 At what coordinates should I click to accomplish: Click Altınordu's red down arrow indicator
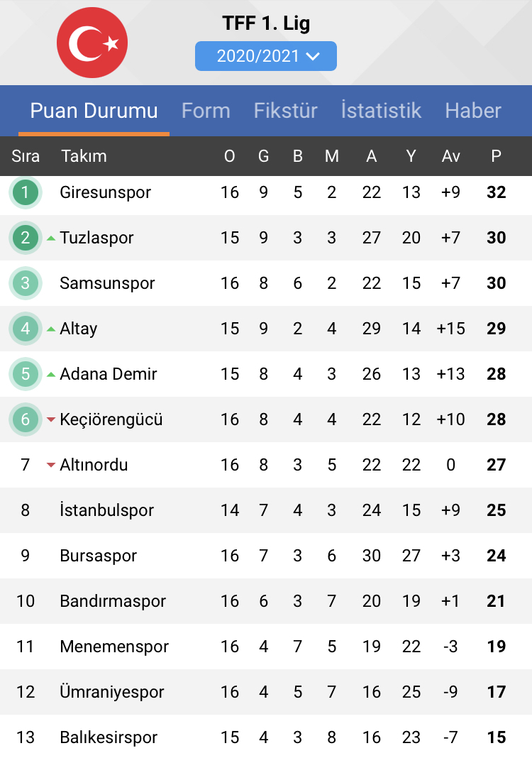click(x=51, y=465)
